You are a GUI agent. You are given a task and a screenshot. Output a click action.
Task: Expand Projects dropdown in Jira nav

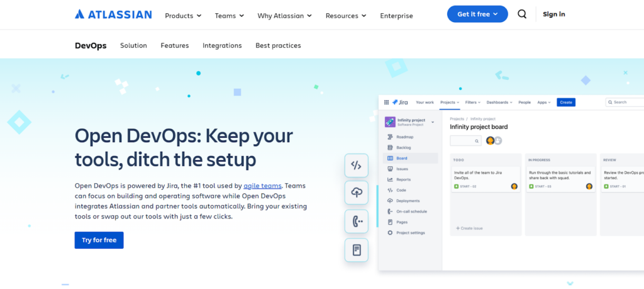(450, 103)
